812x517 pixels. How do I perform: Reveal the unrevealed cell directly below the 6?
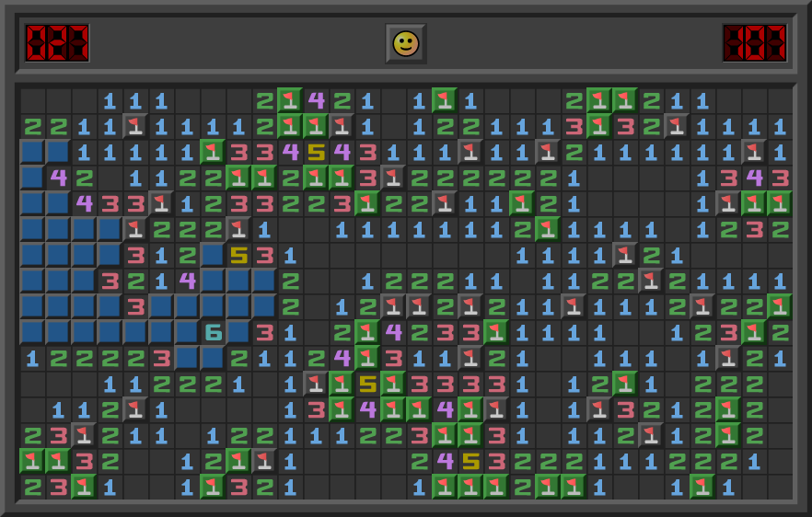click(x=214, y=358)
